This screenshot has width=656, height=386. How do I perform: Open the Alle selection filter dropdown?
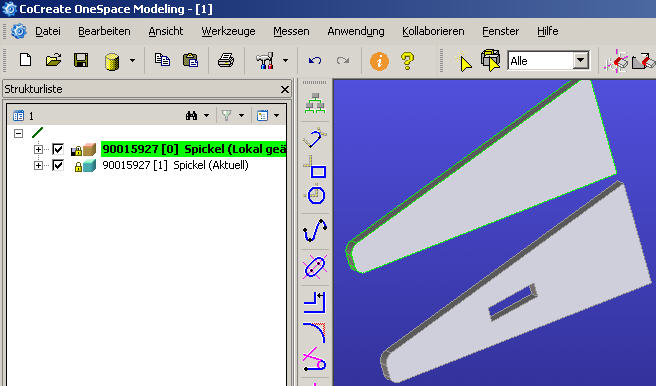[580, 61]
